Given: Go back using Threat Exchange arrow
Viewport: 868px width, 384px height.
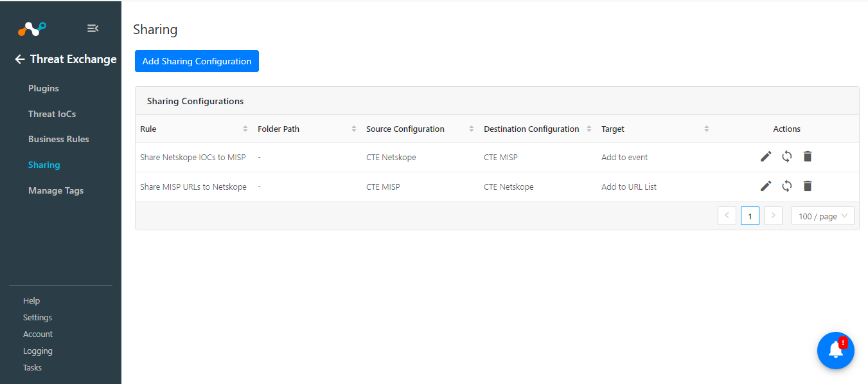Looking at the screenshot, I should (x=20, y=59).
